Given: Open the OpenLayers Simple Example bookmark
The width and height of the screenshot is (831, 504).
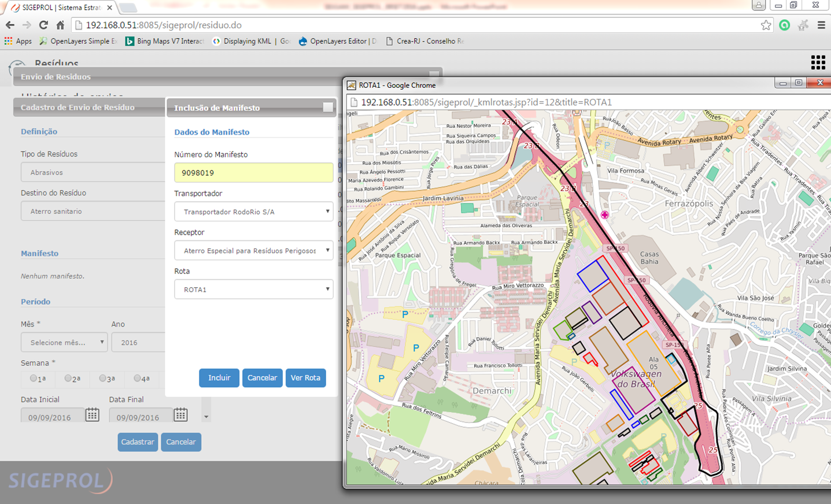Looking at the screenshot, I should tap(78, 41).
